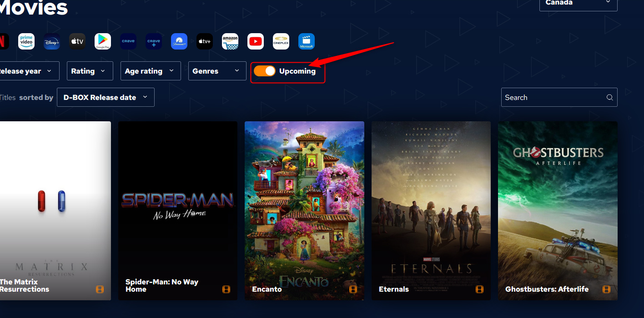Click the Ghostbusters: Afterlife title text
Image resolution: width=644 pixels, height=318 pixels.
click(x=547, y=289)
